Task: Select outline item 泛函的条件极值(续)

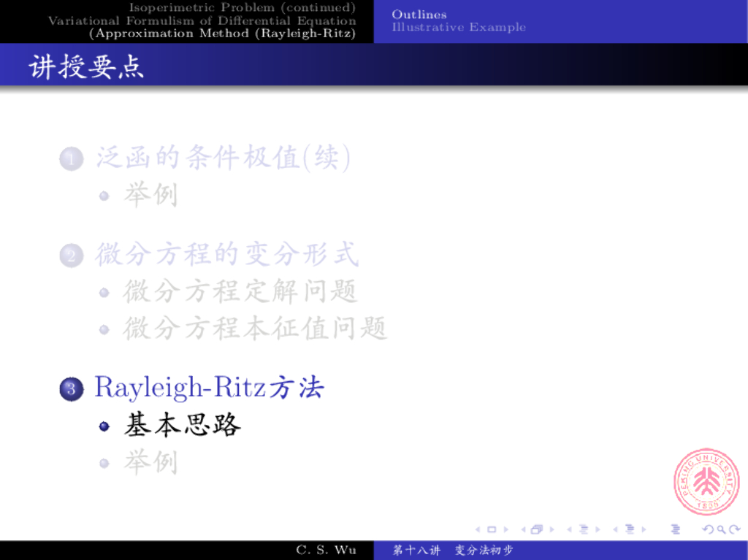Action: coord(224,158)
